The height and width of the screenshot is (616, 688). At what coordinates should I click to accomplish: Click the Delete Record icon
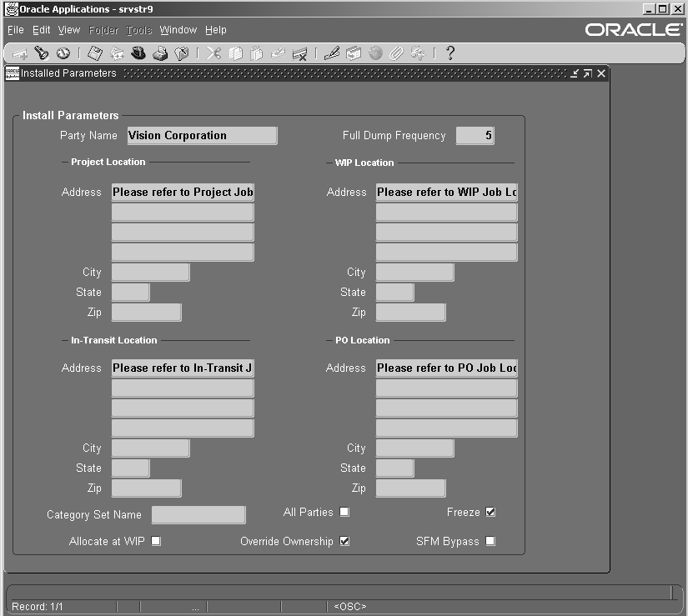pyautogui.click(x=300, y=53)
